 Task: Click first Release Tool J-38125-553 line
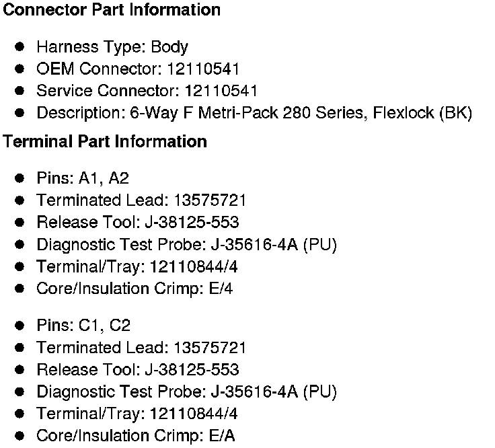click(138, 222)
